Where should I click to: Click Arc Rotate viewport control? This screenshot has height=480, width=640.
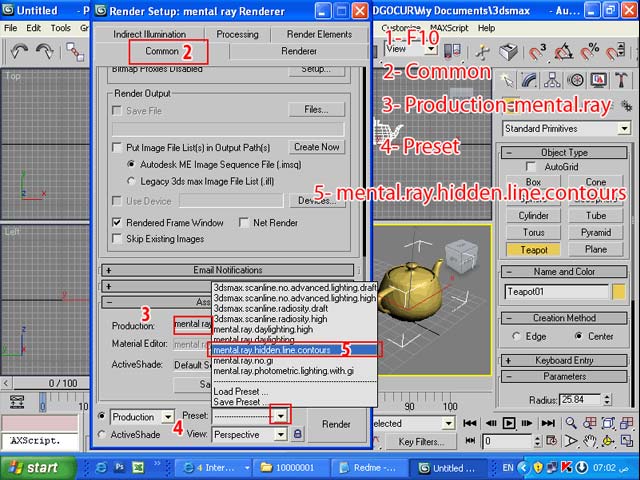click(x=608, y=441)
